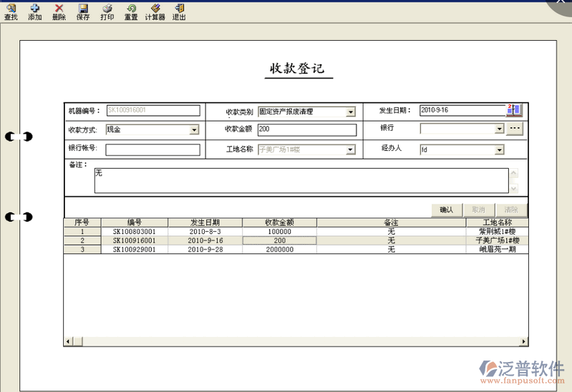
Task: Click in the 银行帐号 input field
Action: pos(152,150)
